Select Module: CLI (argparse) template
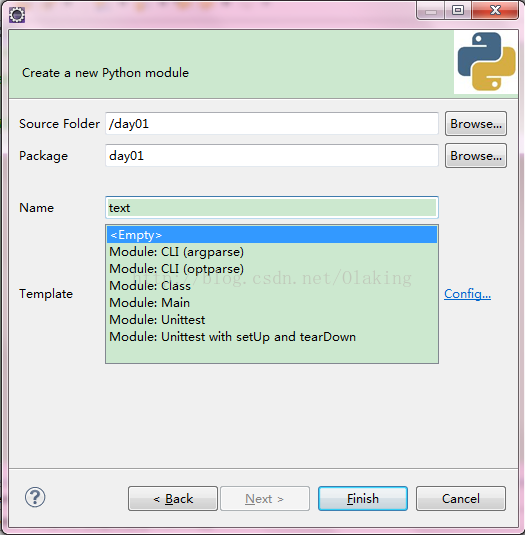 tap(272, 252)
